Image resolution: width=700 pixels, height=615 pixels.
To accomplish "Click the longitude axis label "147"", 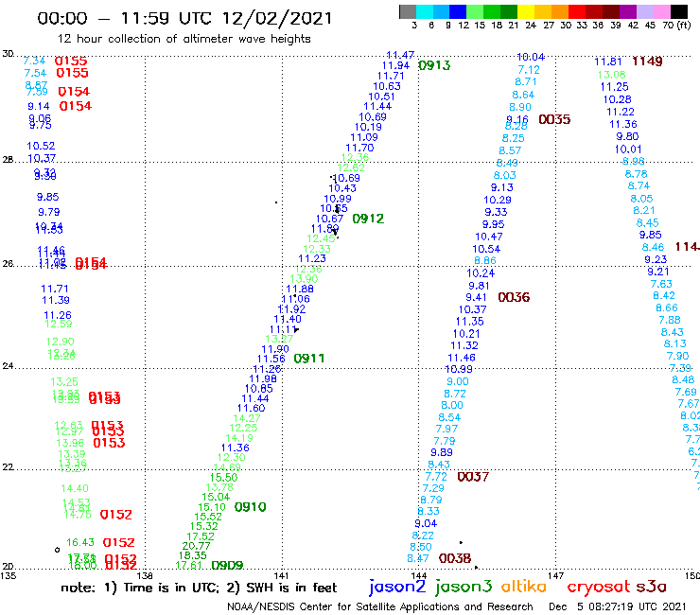I will point(555,576).
